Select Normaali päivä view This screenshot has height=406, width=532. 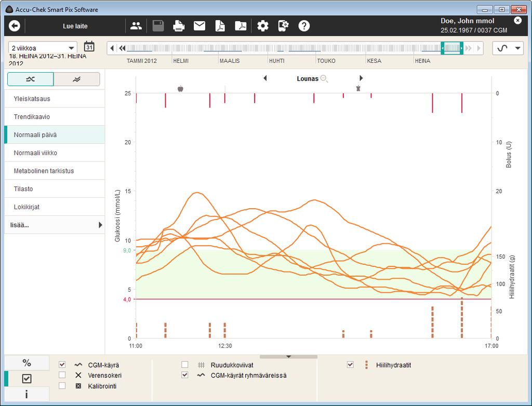pyautogui.click(x=54, y=134)
